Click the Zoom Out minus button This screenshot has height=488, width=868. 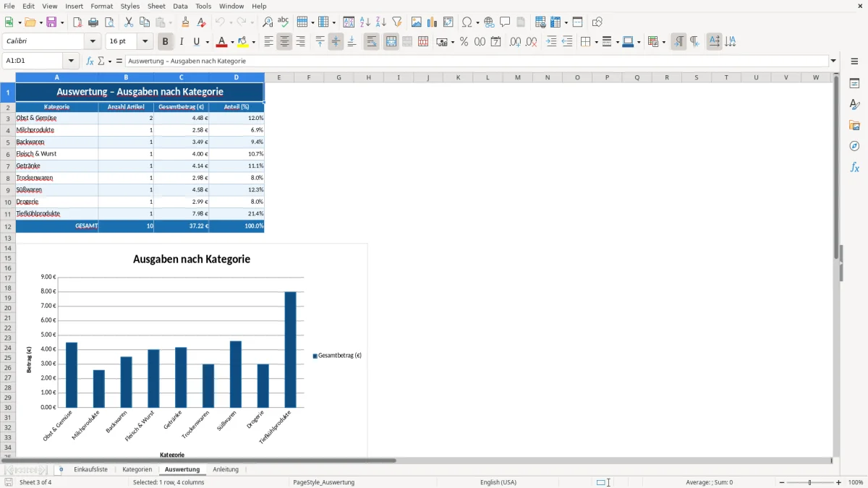(782, 482)
